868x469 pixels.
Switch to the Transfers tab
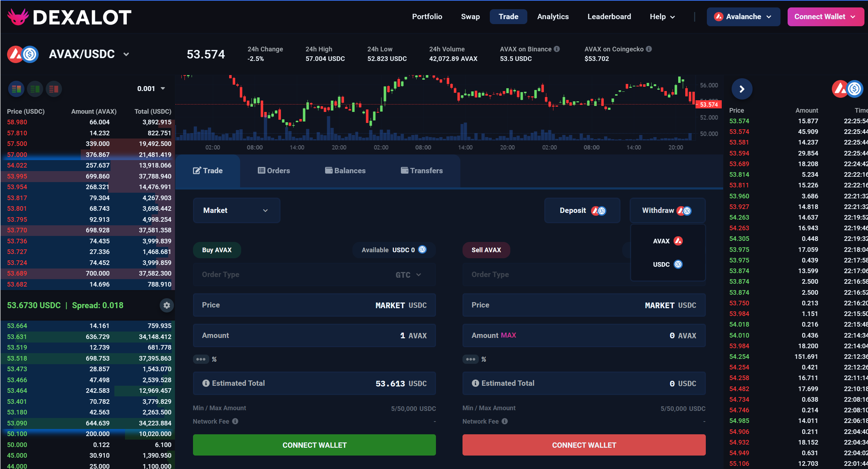(422, 171)
